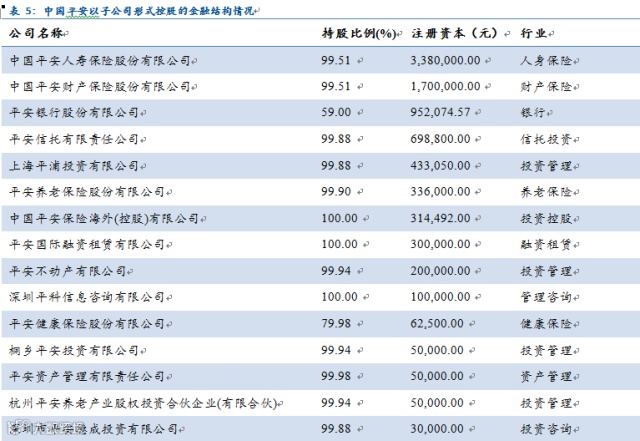Screen dimensions: 640x441
Task: Click registered capital 300,000.00
Action: pos(440,244)
